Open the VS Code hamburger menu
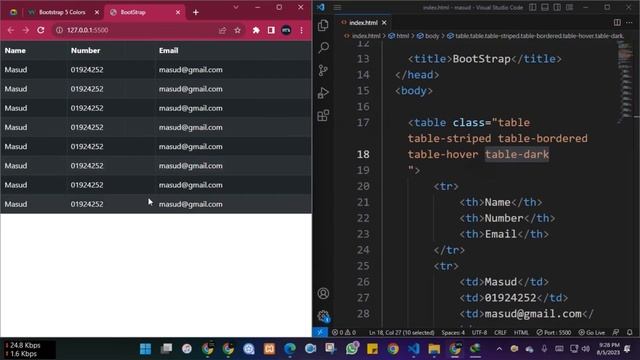640x360 pixels. 337,7
